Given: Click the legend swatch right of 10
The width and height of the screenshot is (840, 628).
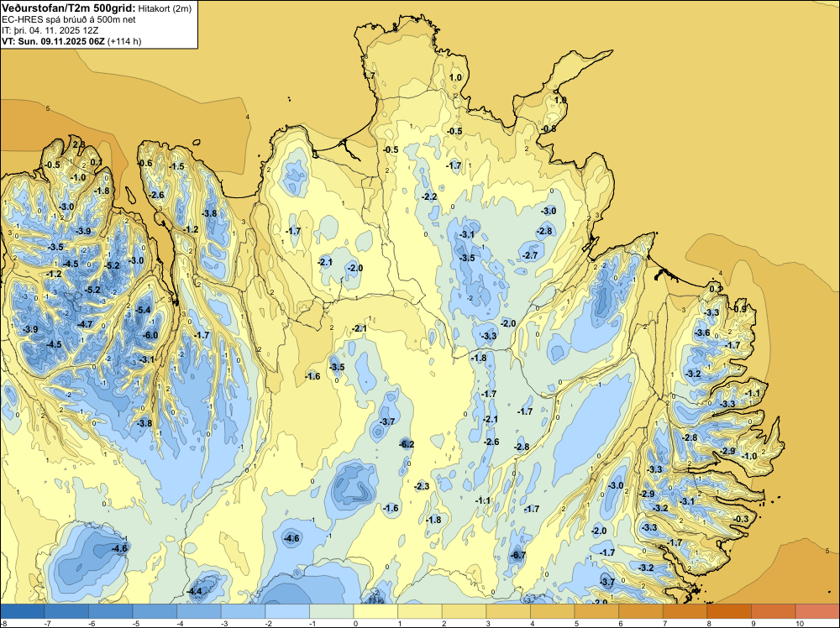Looking at the screenshot, I should coord(818,611).
